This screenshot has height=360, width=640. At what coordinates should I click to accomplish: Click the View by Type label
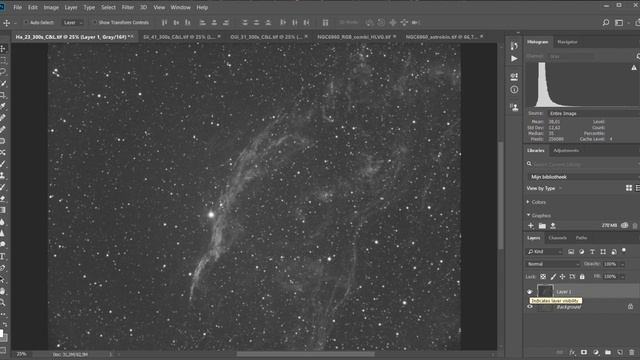coord(541,188)
